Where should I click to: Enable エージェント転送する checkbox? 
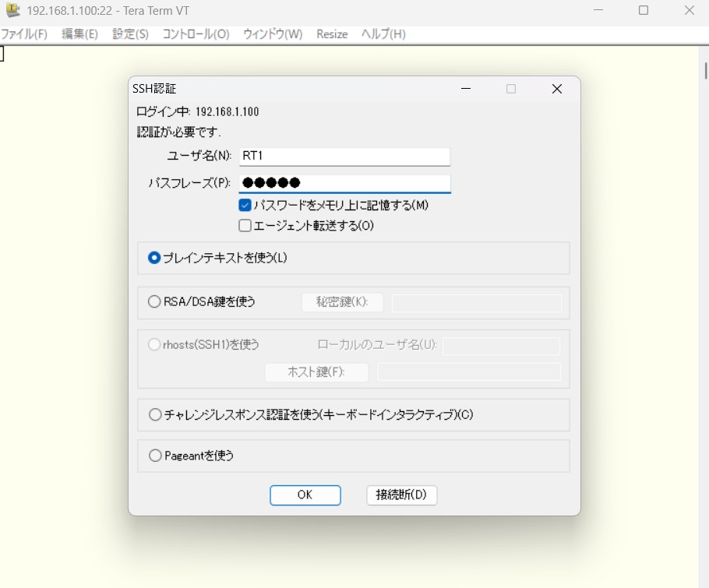[245, 226]
